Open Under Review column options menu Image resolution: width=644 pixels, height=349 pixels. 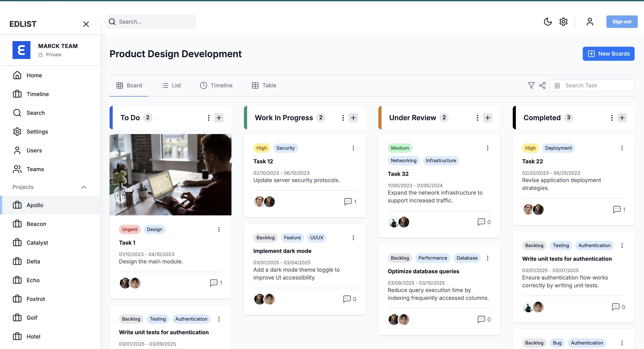tap(477, 118)
